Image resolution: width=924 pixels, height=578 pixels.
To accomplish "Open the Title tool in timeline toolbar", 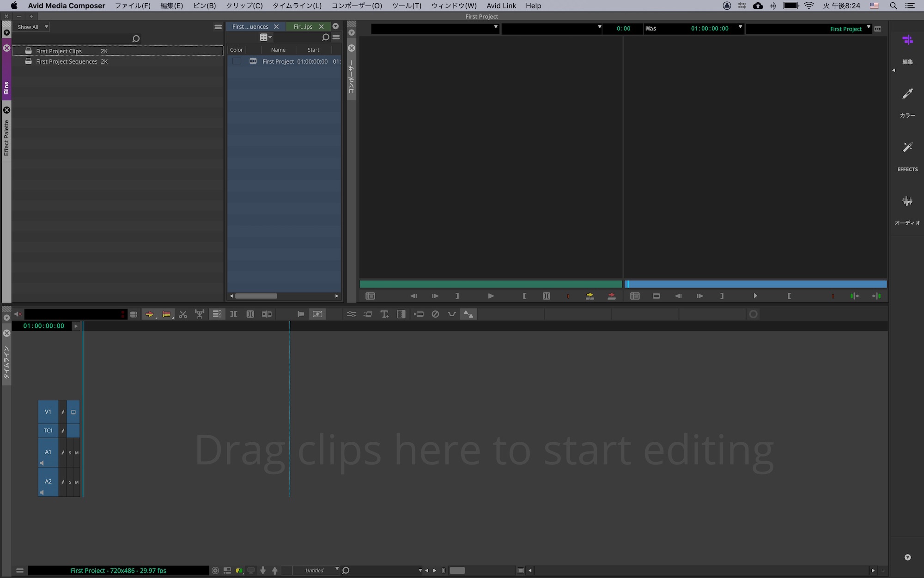I will [384, 314].
